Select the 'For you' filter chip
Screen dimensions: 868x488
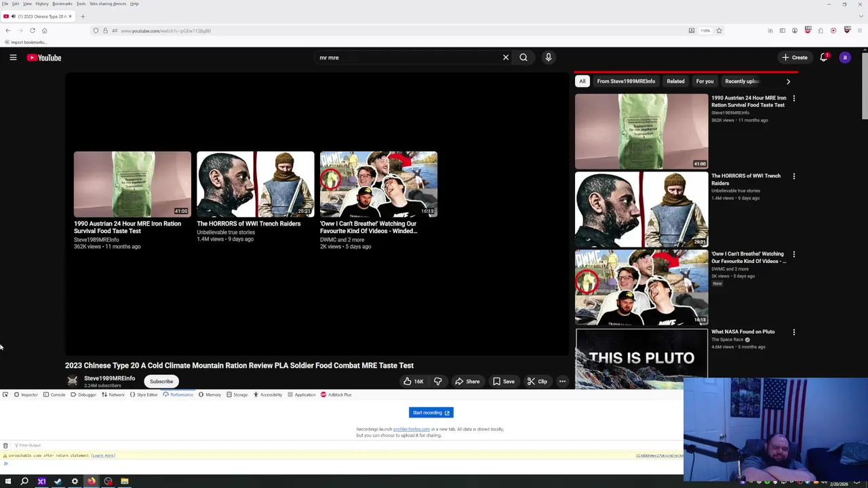pyautogui.click(x=705, y=81)
